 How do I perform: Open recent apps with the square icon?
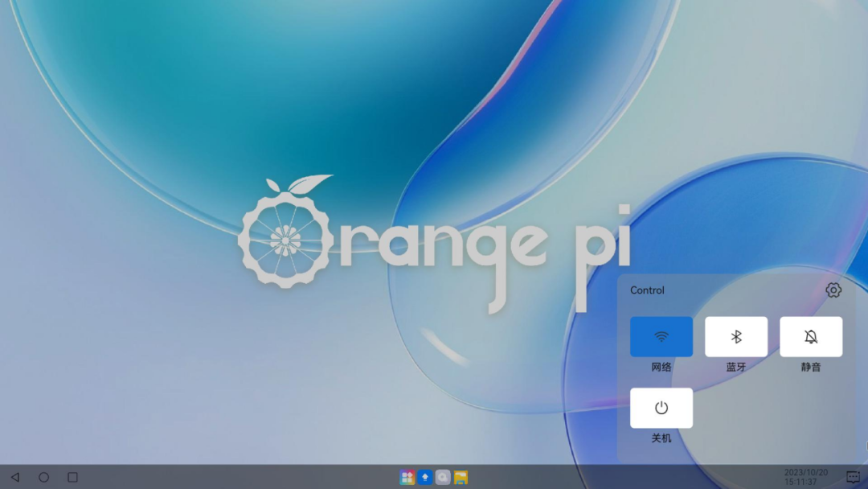[72, 477]
